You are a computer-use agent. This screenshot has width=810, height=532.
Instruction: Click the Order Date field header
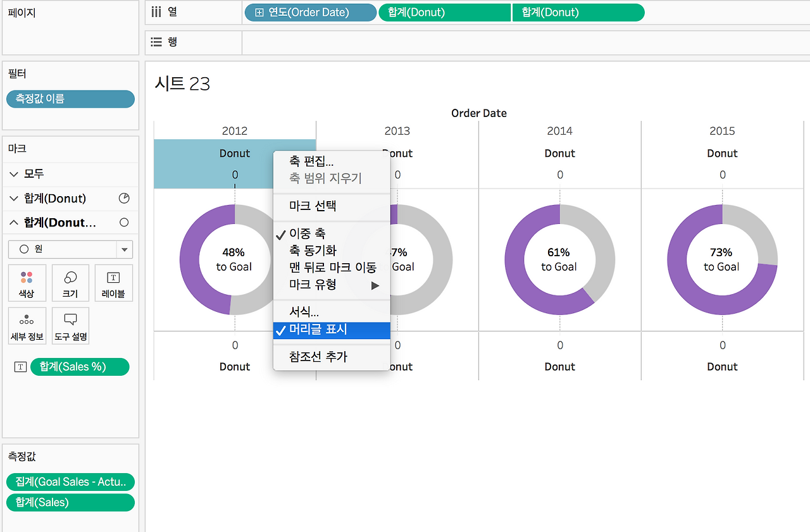tap(479, 113)
